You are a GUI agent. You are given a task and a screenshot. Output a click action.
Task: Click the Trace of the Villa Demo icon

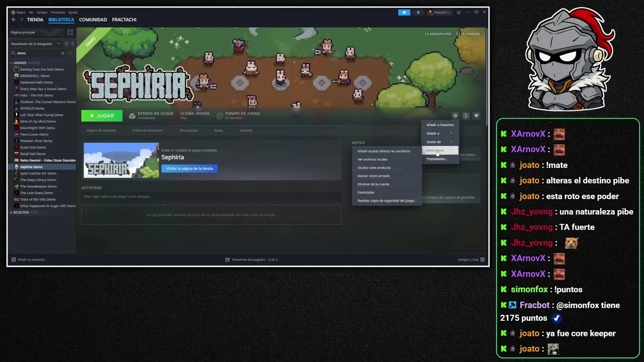(x=17, y=199)
